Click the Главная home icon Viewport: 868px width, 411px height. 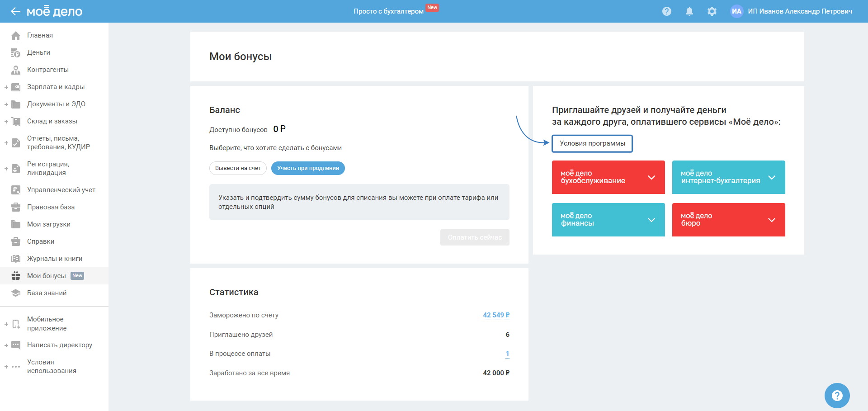click(16, 35)
